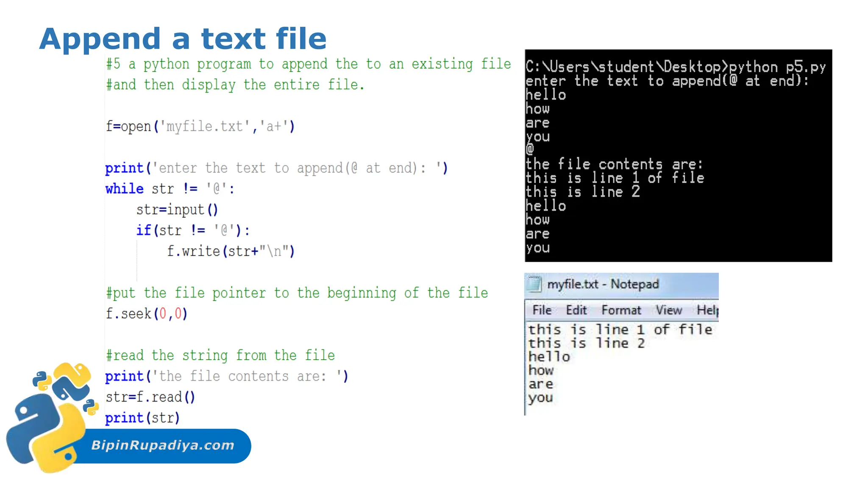Click the str=input() code line
The height and width of the screenshot is (488, 868).
[x=177, y=210]
